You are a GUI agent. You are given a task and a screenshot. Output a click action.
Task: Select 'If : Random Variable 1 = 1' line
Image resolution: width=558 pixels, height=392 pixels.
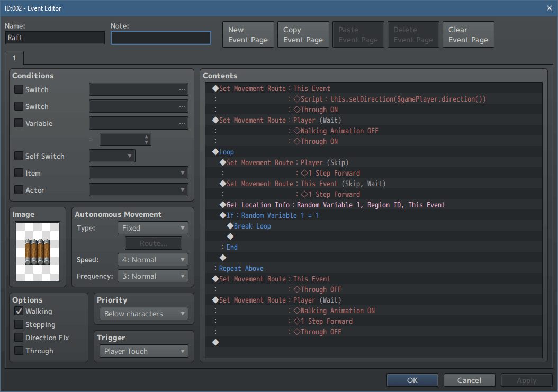[374, 215]
